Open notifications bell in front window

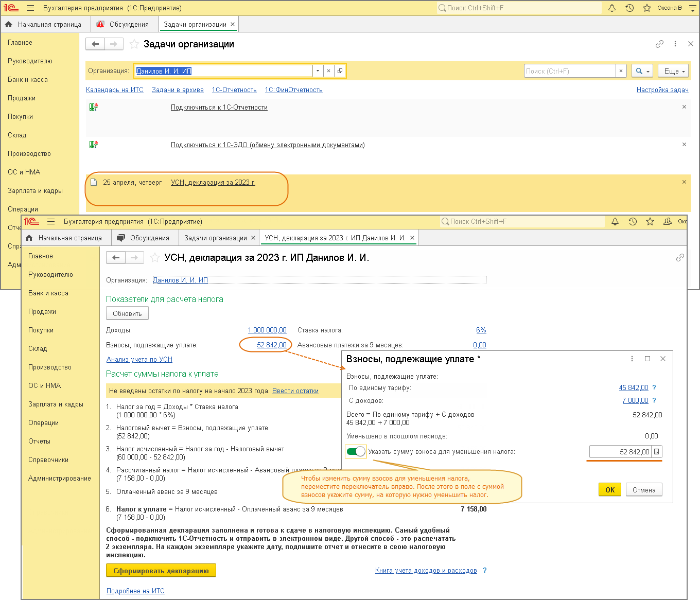[615, 221]
